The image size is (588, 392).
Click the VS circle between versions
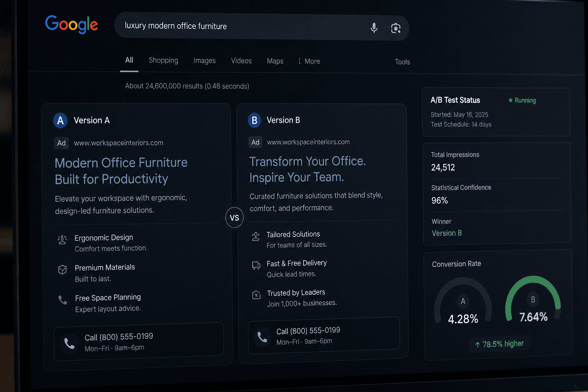point(235,218)
